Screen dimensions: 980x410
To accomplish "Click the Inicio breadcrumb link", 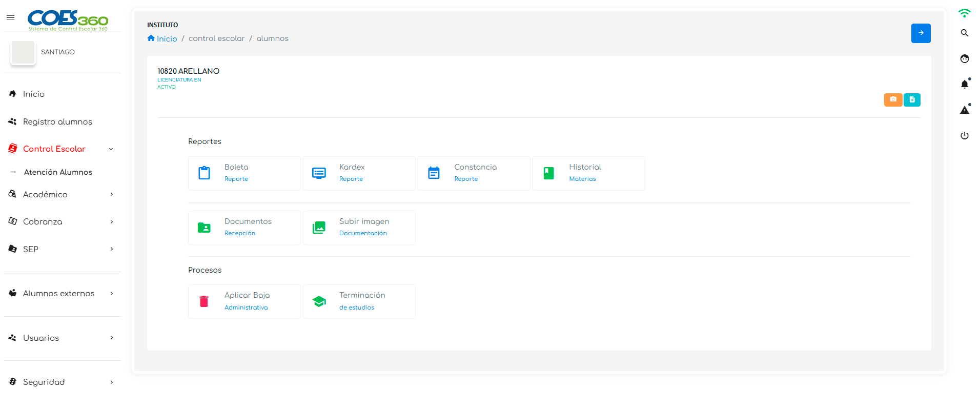I will [167, 38].
